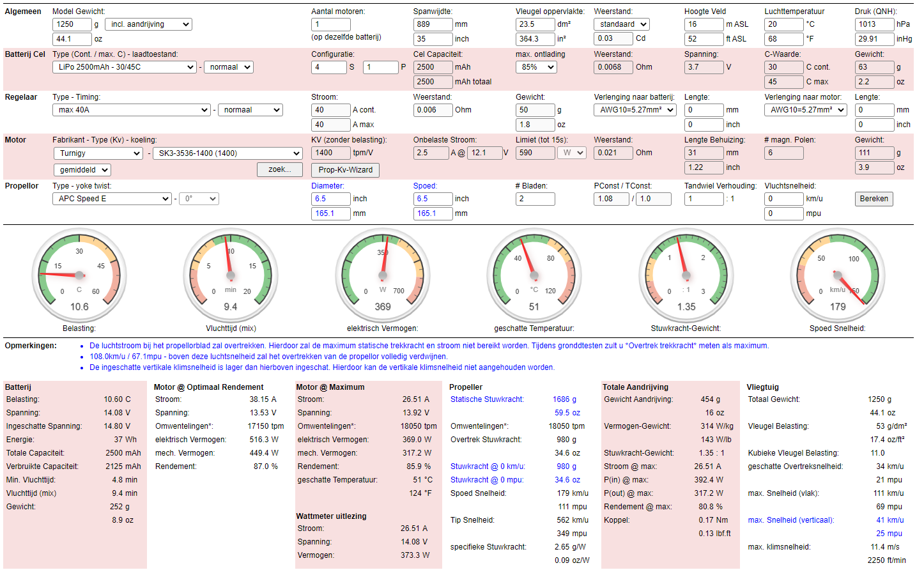
Task: Click the Druk QNH hPa field
Action: (874, 24)
